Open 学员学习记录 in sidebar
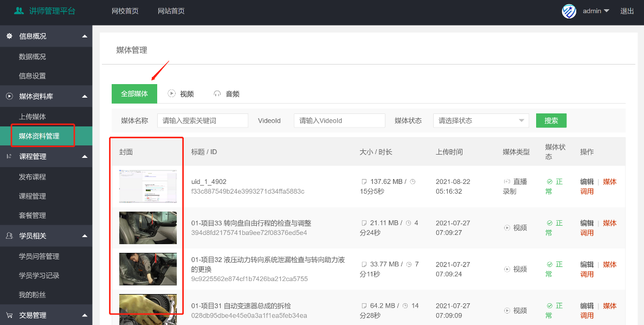This screenshot has width=644, height=325. [x=39, y=276]
